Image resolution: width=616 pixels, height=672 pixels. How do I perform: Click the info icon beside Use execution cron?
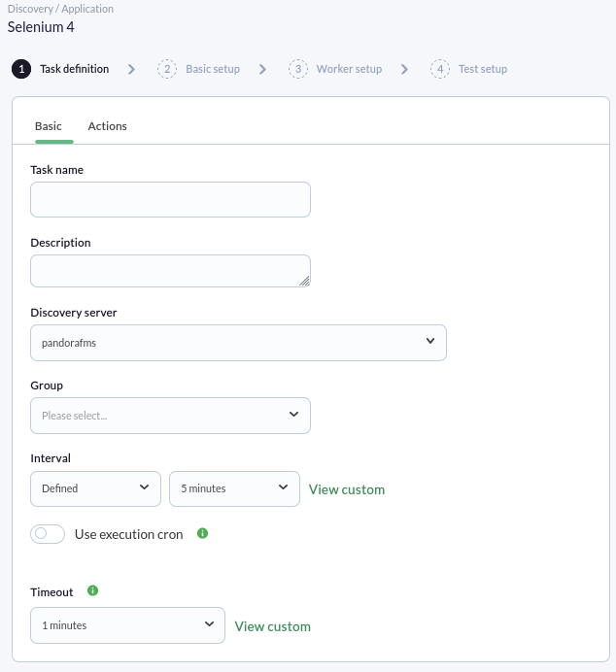[202, 533]
